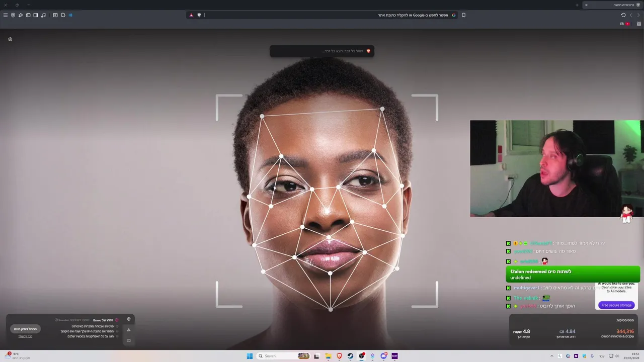Open the music note playlist icon

click(43, 15)
